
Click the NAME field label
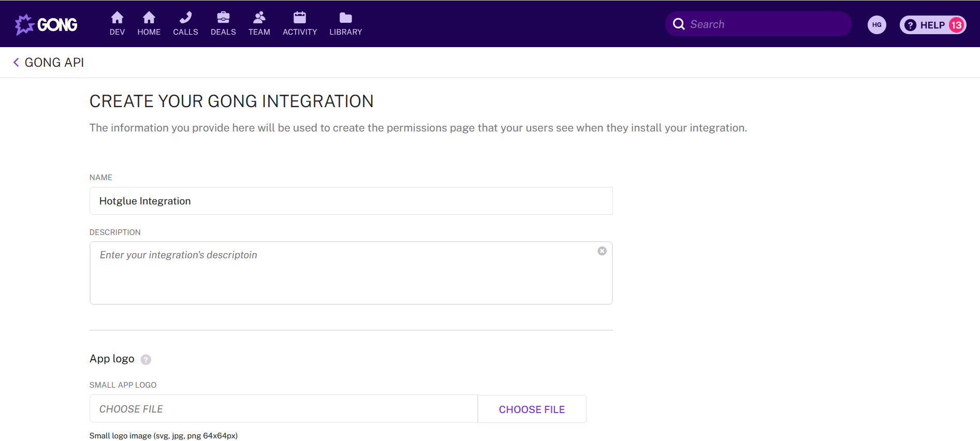[x=101, y=177]
